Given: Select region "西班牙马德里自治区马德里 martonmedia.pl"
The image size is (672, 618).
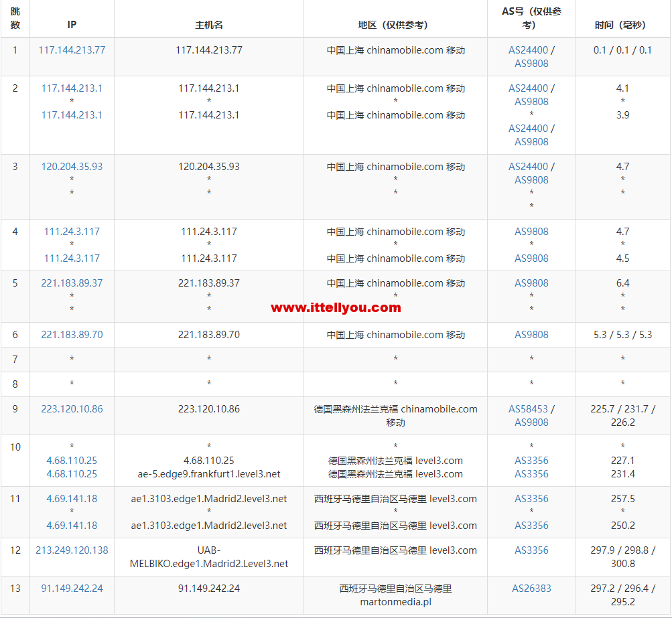Looking at the screenshot, I should coord(395,595).
